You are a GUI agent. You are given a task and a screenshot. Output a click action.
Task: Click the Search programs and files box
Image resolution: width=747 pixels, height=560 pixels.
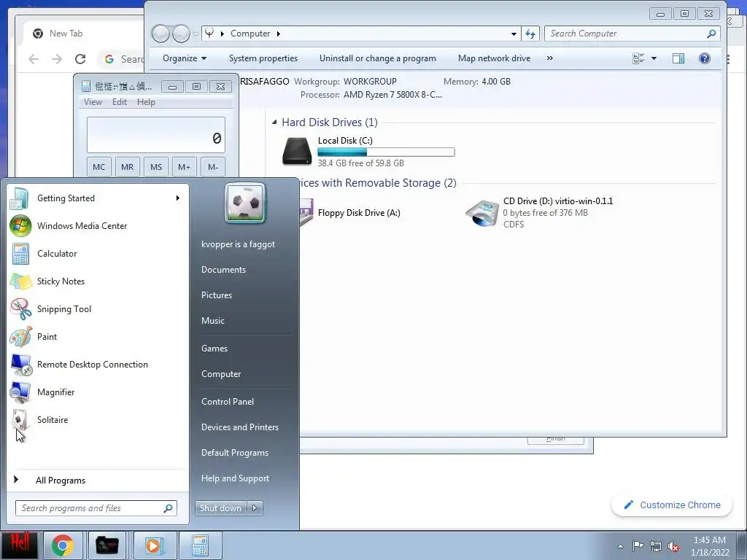[x=96, y=508]
